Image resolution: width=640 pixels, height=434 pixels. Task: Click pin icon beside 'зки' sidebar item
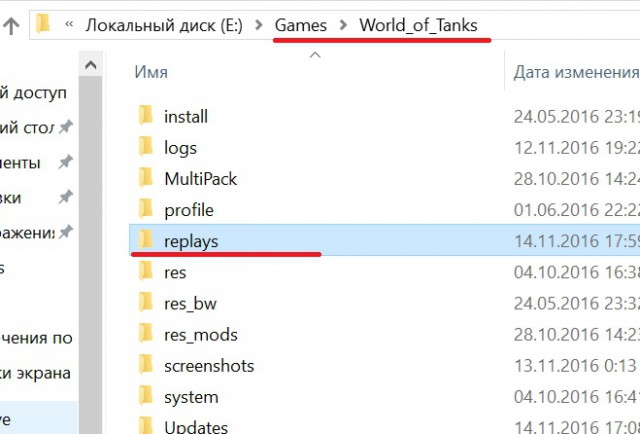[65, 198]
